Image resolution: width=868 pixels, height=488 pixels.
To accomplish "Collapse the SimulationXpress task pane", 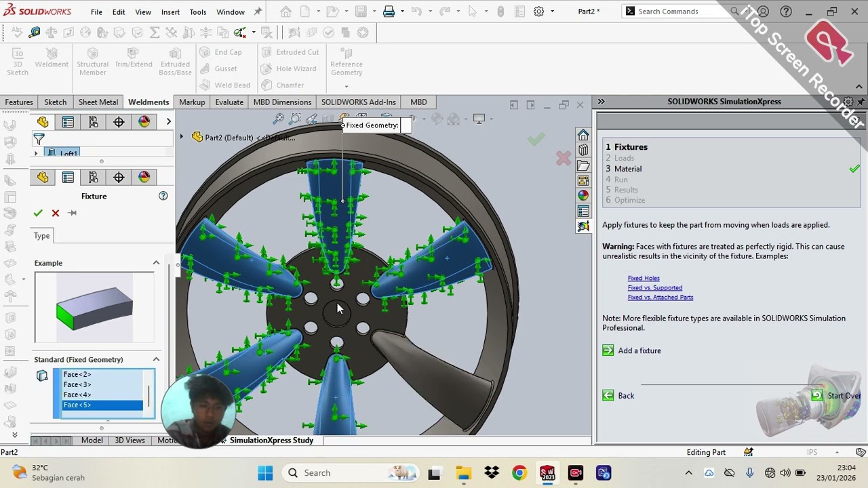I will pyautogui.click(x=601, y=102).
